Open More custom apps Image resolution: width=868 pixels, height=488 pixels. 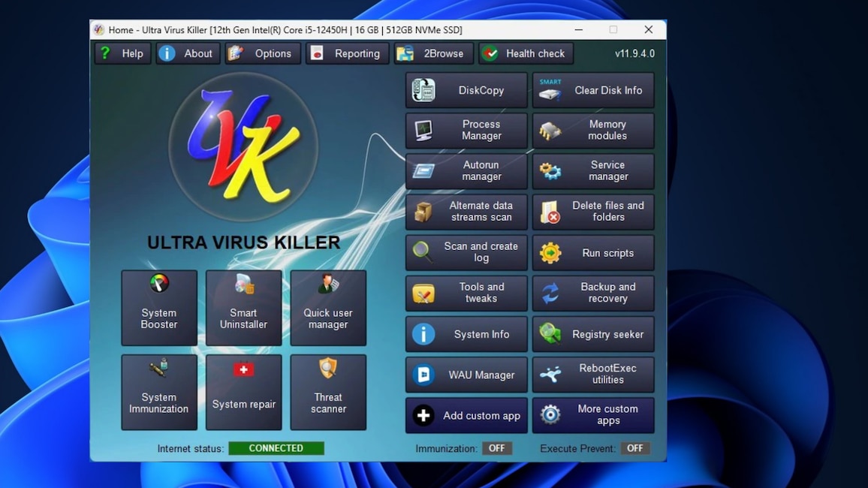click(593, 415)
